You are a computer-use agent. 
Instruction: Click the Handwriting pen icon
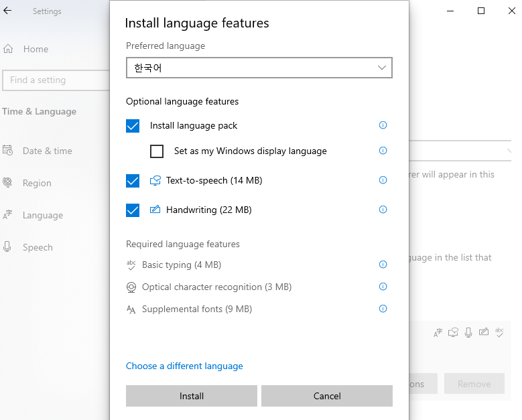coord(155,210)
